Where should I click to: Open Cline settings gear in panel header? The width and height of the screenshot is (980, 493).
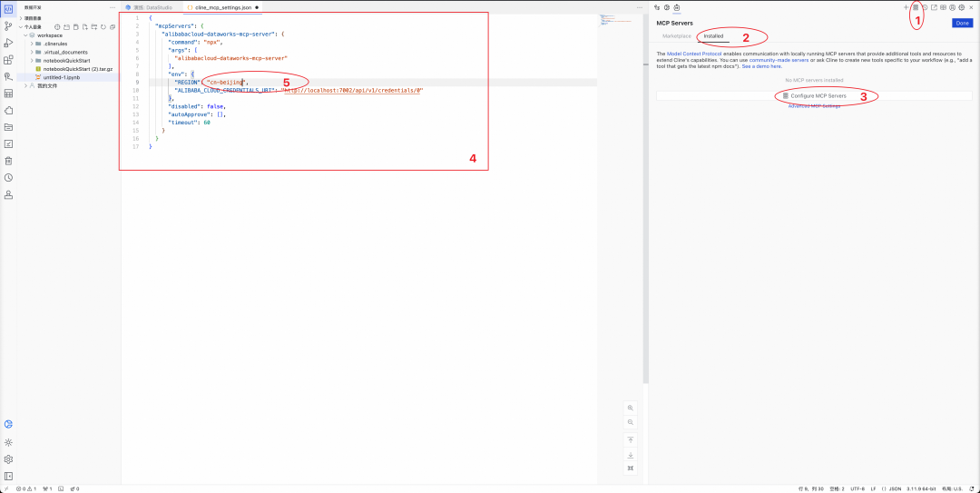pyautogui.click(x=961, y=7)
